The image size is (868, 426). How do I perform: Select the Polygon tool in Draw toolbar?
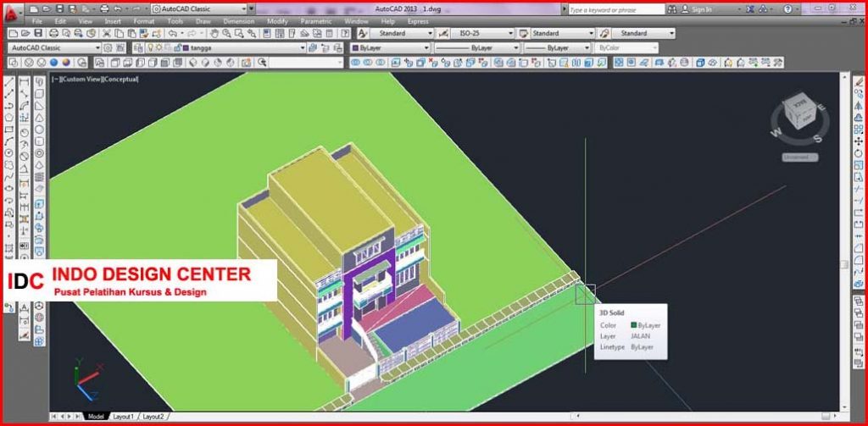(x=8, y=117)
